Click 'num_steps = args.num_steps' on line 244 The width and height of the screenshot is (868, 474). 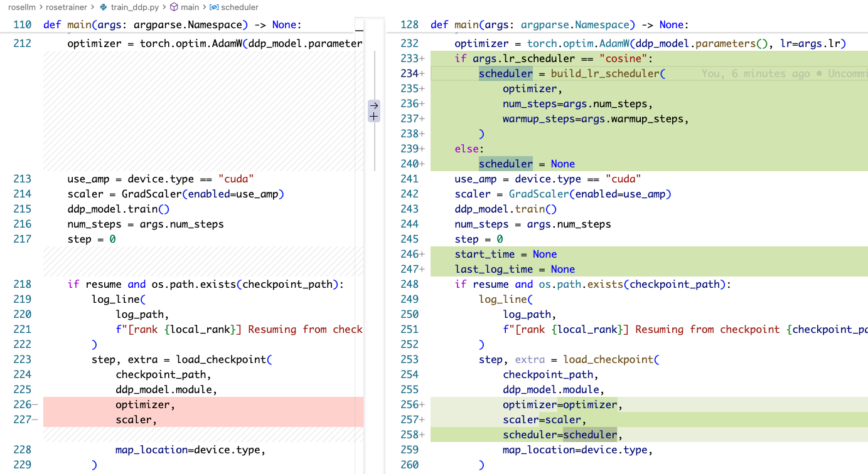click(533, 224)
